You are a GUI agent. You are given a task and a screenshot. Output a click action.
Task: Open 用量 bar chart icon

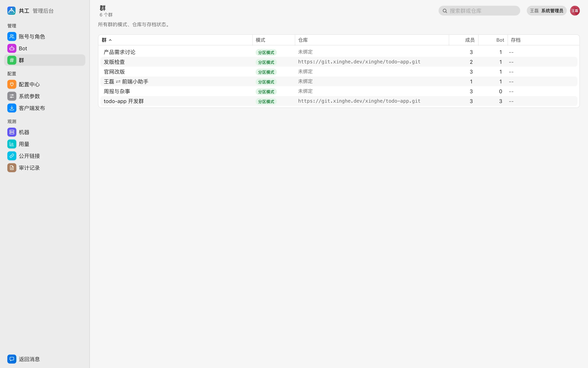(x=12, y=144)
